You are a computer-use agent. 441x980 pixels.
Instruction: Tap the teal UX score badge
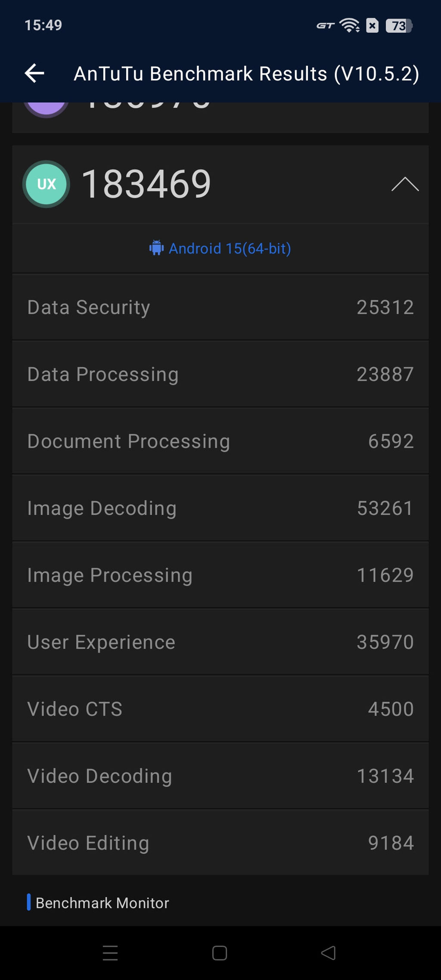(47, 184)
